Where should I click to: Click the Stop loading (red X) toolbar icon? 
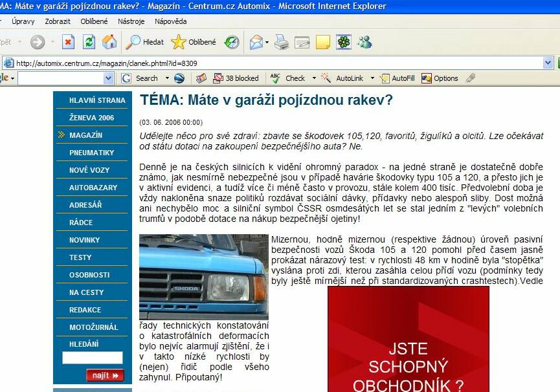point(68,42)
